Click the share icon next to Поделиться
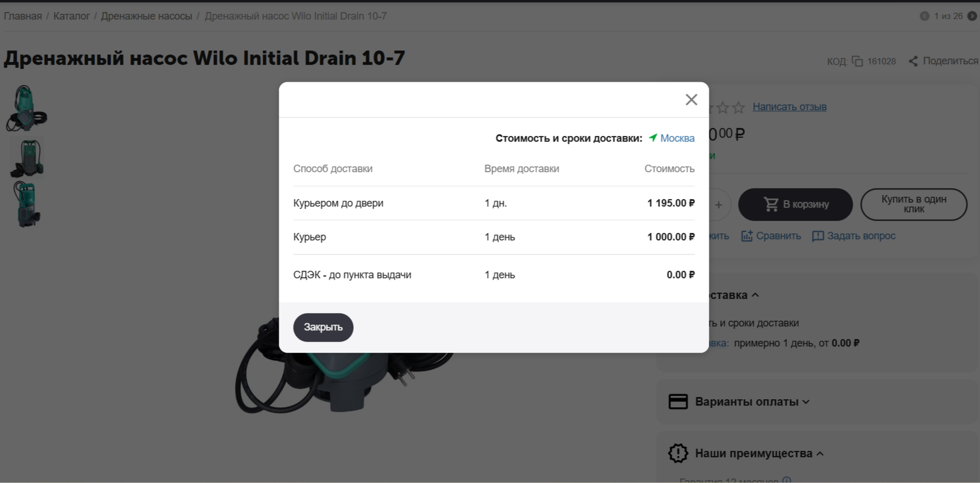980x483 pixels. click(913, 61)
